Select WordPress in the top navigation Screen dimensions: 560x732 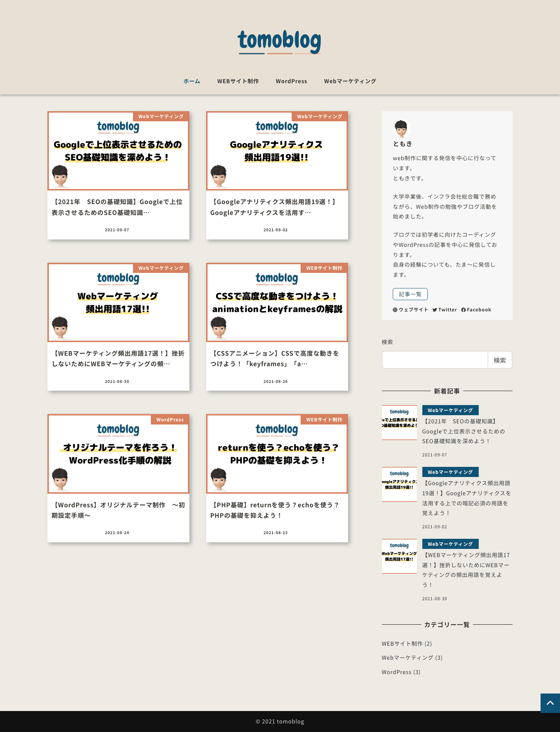pyautogui.click(x=291, y=81)
